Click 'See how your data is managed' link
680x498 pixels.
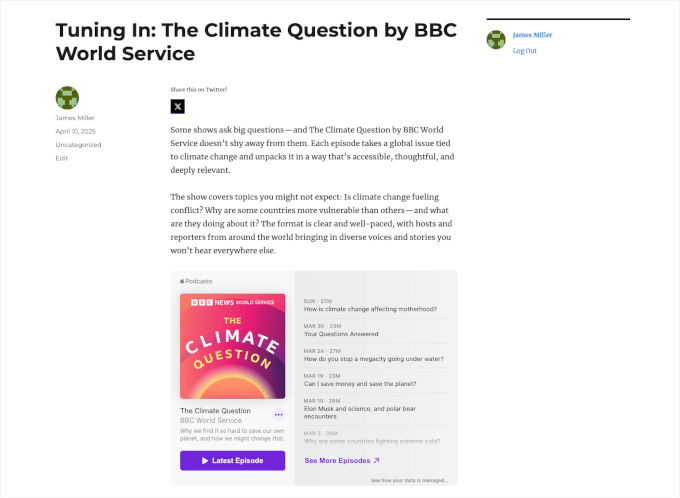pyautogui.click(x=412, y=481)
